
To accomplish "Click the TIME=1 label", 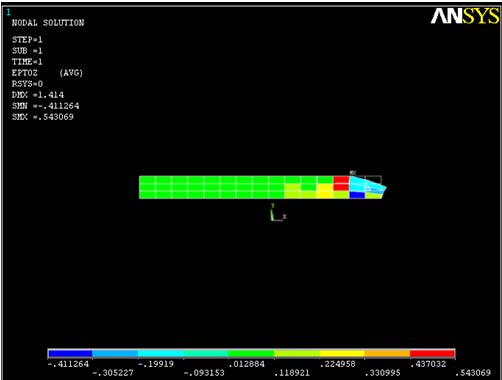I will pos(27,62).
